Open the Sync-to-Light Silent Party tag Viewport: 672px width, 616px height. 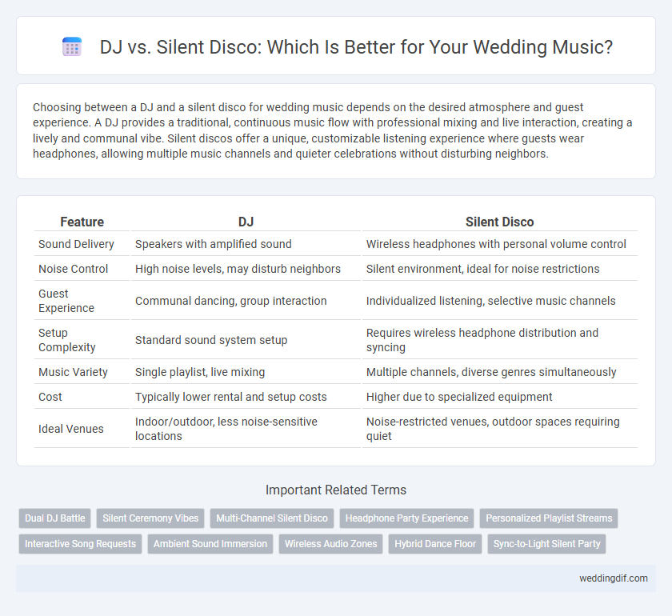click(x=547, y=544)
